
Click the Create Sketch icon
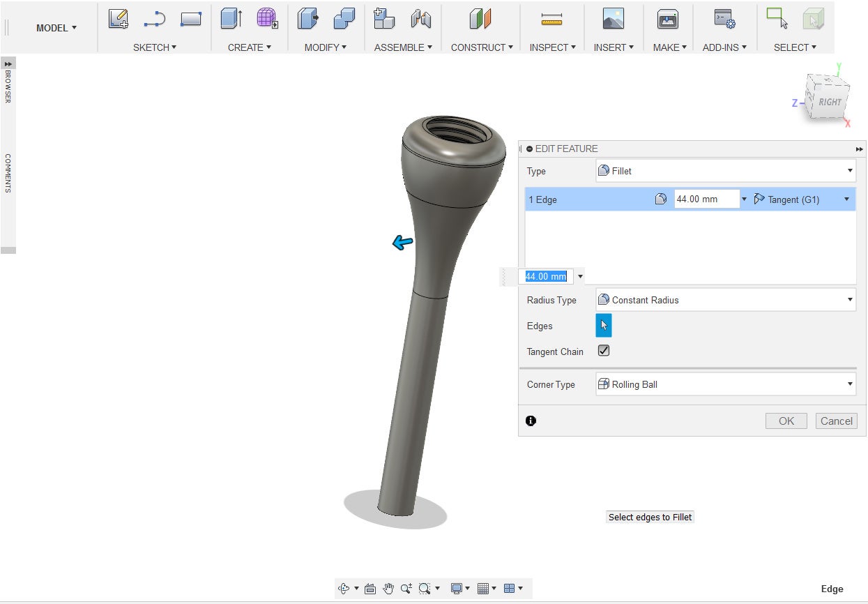[119, 19]
